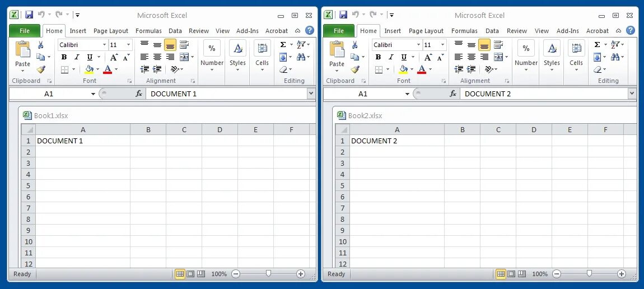Select cell A1 DOCUMENT 1 in Book1
The image size is (644, 289).
coord(83,141)
